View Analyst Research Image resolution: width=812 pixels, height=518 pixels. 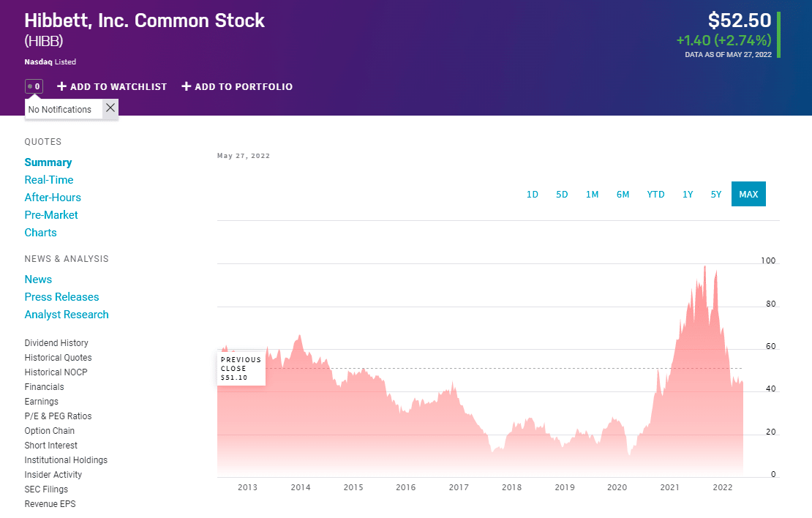tap(67, 315)
